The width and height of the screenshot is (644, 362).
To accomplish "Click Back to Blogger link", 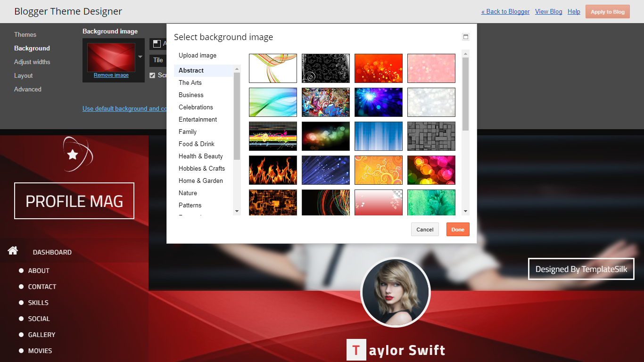I will pos(505,12).
